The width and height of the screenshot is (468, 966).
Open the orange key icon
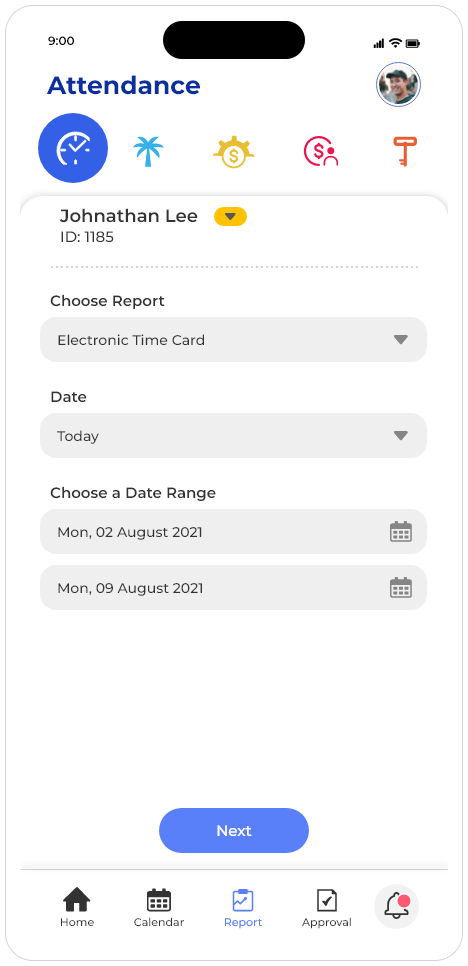click(405, 151)
